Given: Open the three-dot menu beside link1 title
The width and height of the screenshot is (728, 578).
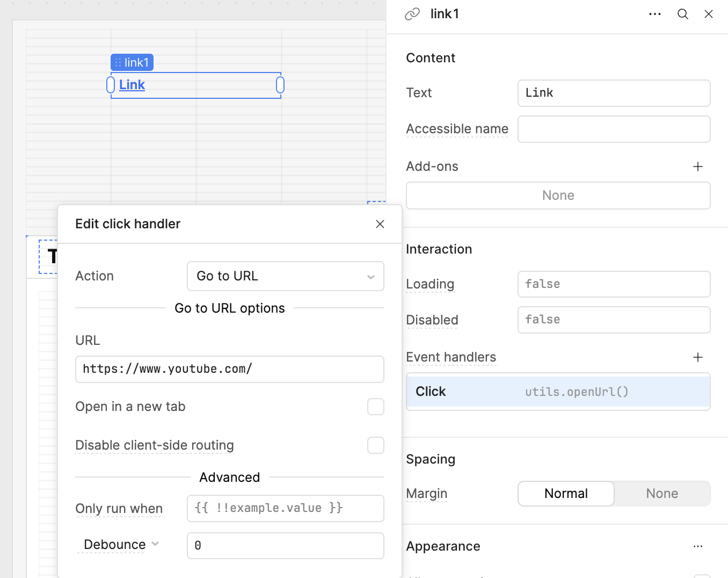Looking at the screenshot, I should point(654,14).
